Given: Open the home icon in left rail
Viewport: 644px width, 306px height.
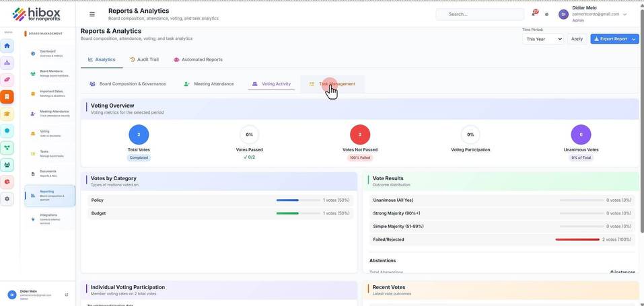Looking at the screenshot, I should [7, 46].
